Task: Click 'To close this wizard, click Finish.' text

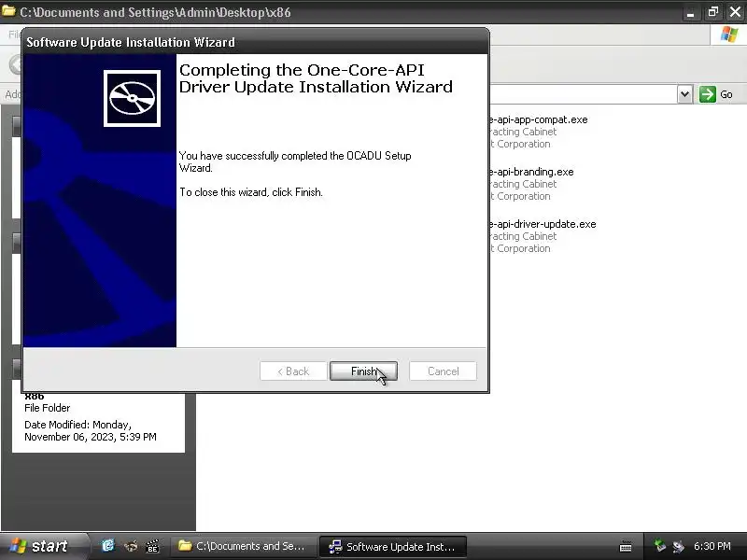Action: pos(251,192)
